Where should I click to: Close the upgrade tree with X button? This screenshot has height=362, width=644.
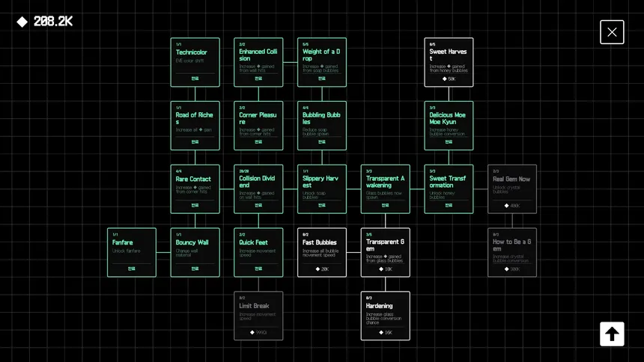coord(612,32)
